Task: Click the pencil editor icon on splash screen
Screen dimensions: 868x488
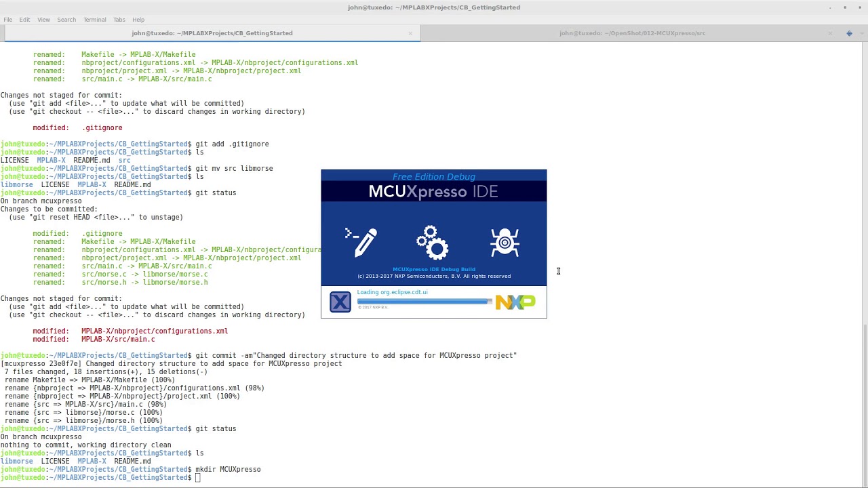Action: point(361,242)
